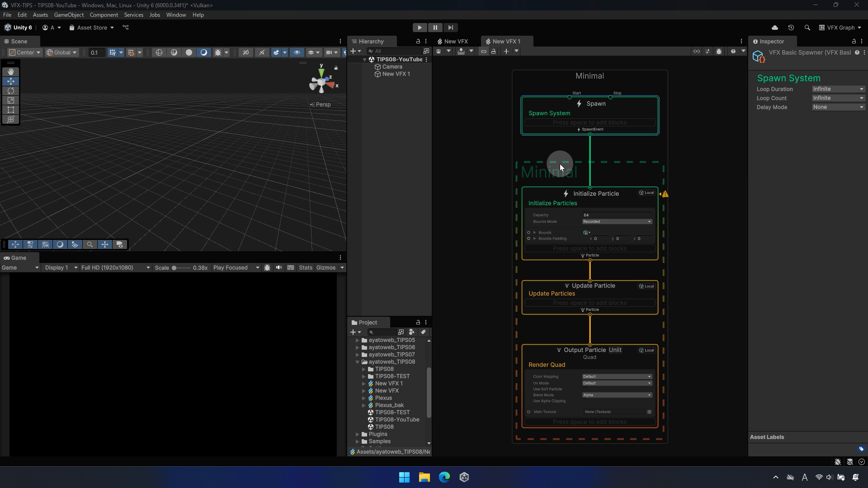Screen dimensions: 868x488
Task: Open the global search magnifier icon
Action: pos(807,28)
